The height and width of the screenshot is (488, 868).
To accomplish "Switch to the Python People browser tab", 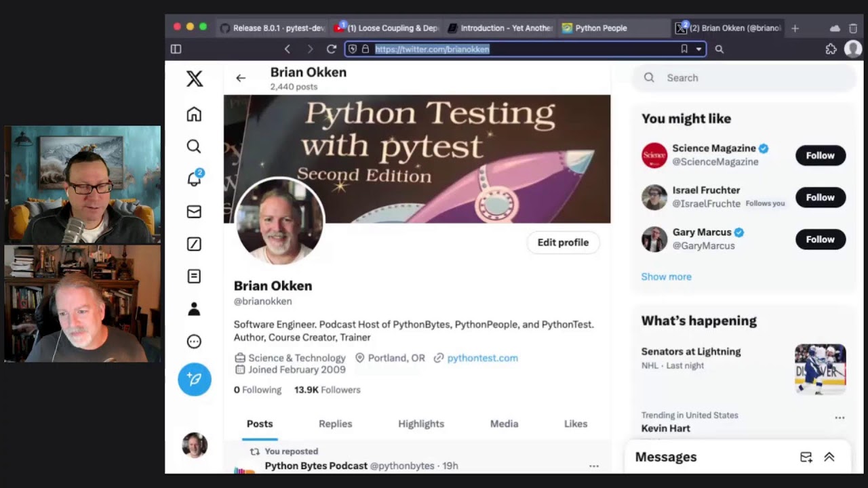I will point(601,28).
